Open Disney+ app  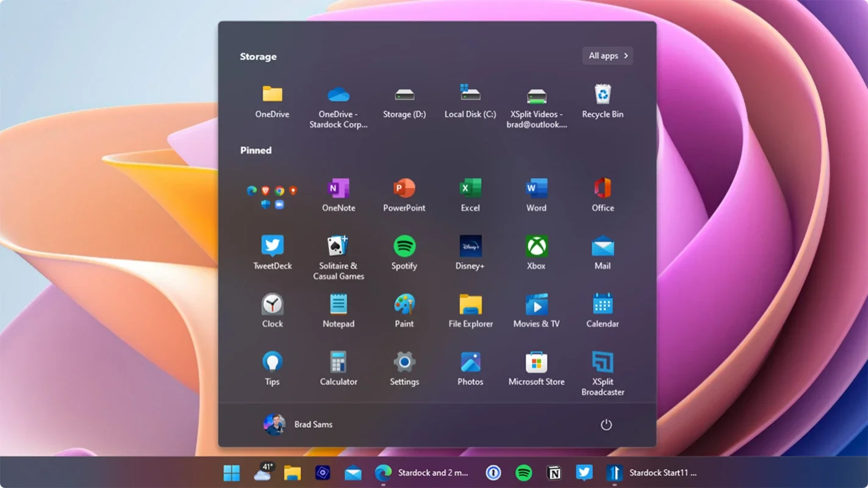point(470,253)
